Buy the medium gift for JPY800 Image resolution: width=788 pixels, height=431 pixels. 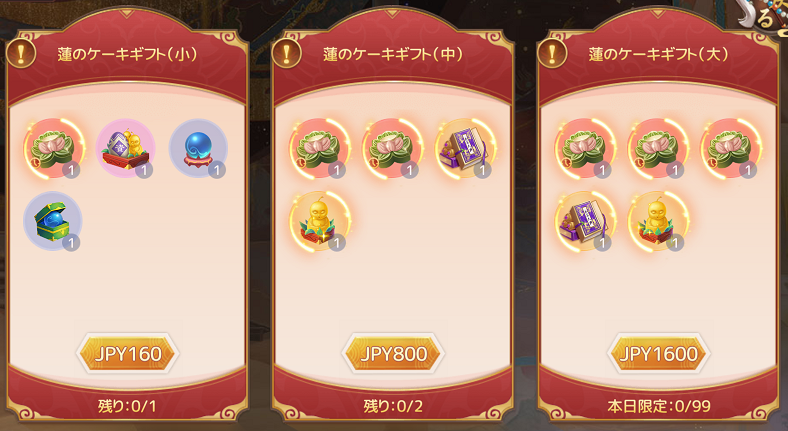pos(393,354)
